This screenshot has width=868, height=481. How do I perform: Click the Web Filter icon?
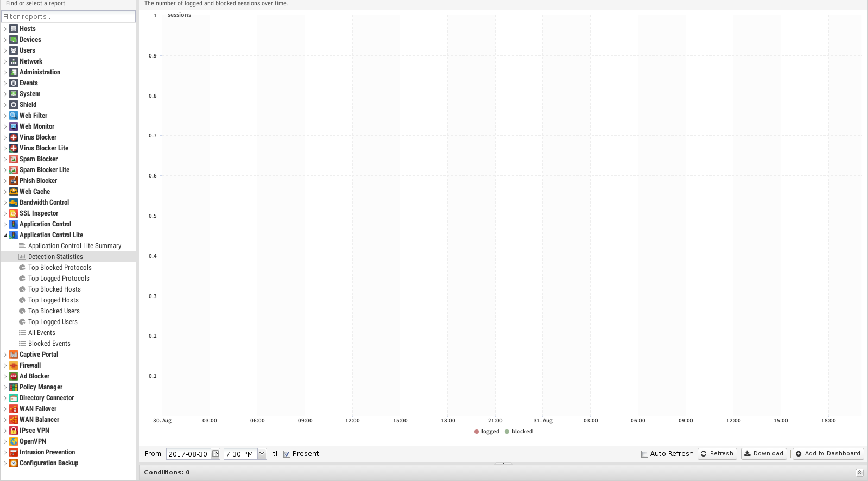click(x=14, y=116)
